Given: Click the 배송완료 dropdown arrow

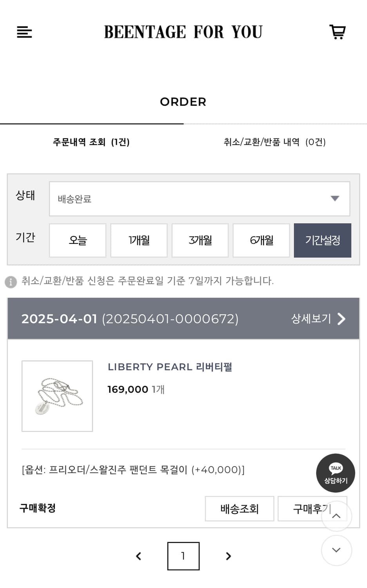Looking at the screenshot, I should (x=335, y=199).
